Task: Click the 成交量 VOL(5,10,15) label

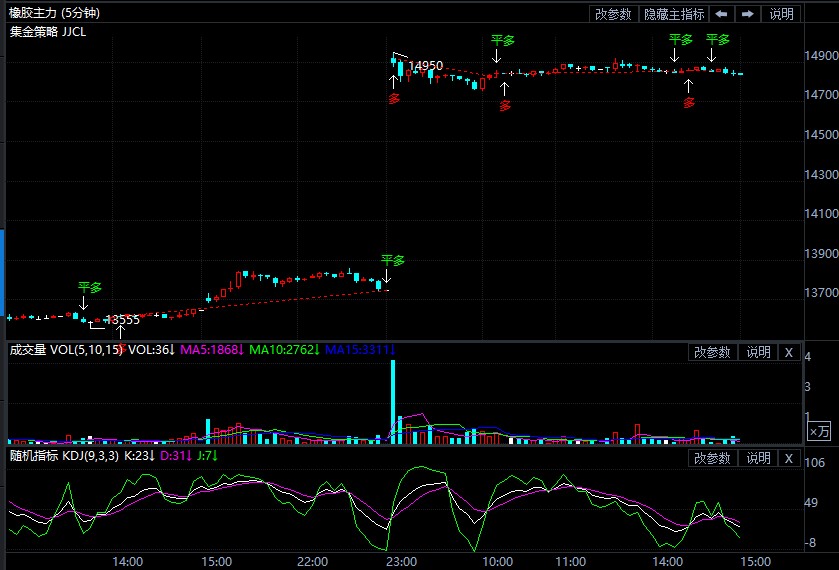Action: (x=66, y=350)
